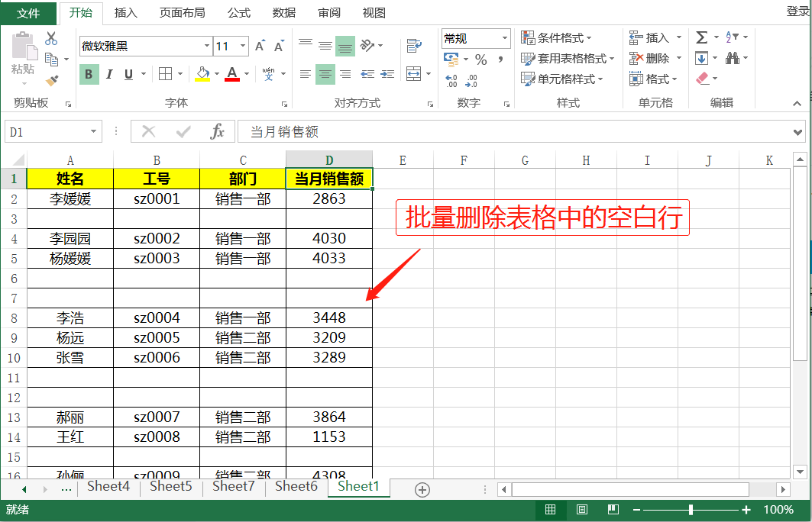Click the merge and center icon

coord(414,74)
